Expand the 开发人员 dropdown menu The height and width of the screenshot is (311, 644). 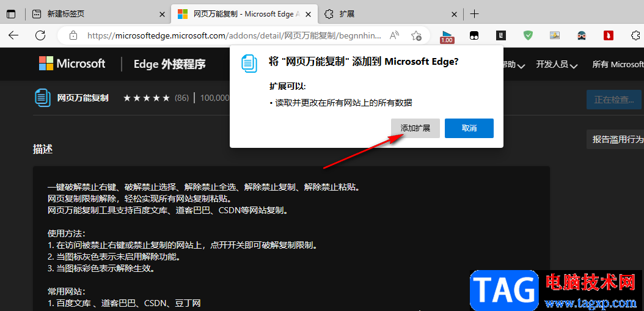(557, 65)
